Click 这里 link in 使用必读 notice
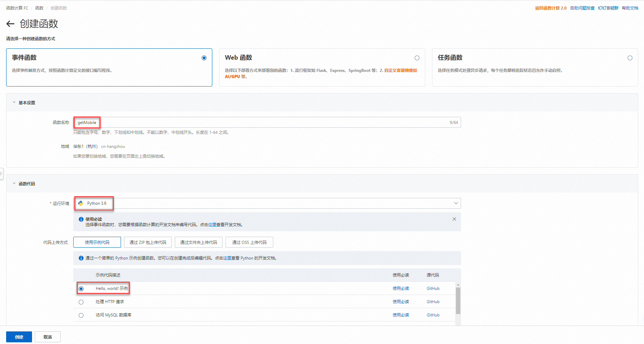This screenshot has height=344, width=644. click(x=212, y=225)
